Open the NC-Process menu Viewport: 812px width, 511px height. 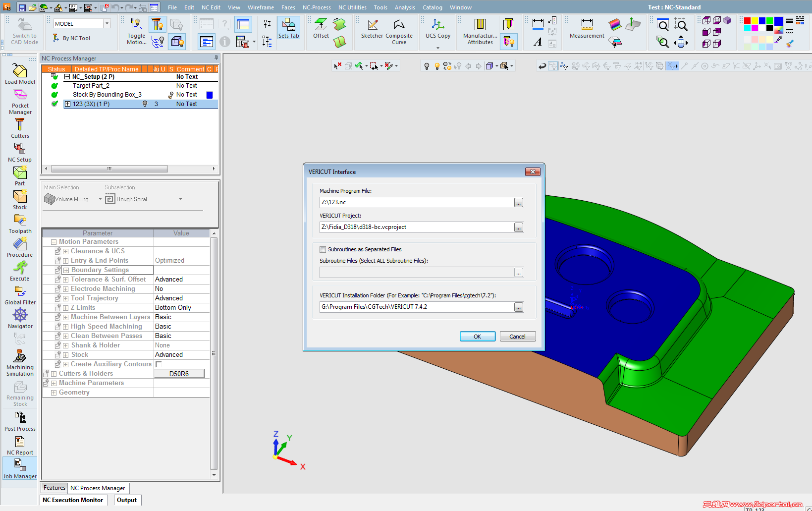click(317, 7)
